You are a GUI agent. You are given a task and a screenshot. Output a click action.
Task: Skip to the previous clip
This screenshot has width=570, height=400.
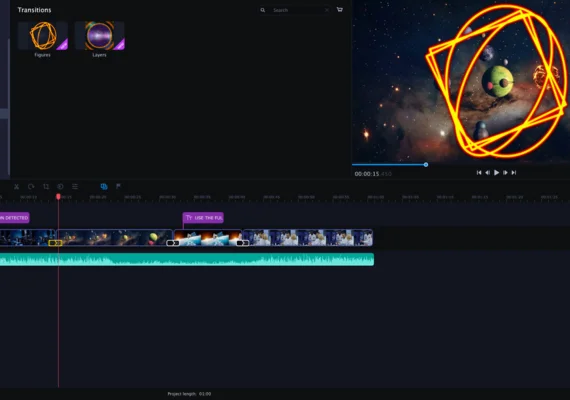[x=479, y=173]
